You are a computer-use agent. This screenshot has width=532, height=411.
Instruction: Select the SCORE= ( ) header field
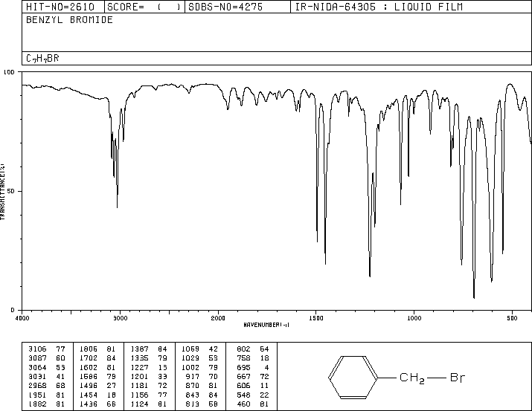(144, 7)
